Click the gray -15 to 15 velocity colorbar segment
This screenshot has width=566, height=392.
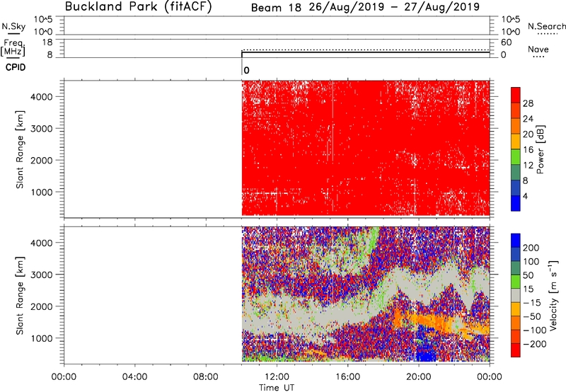516,295
